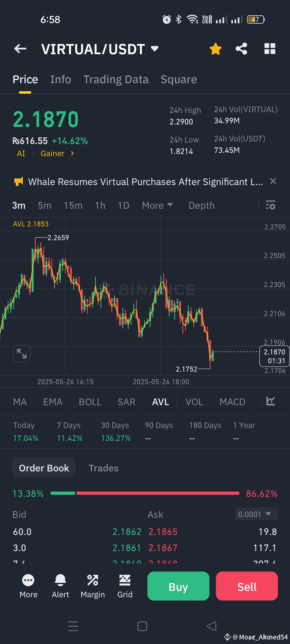Open the megaphone announcement icon
Image resolution: width=290 pixels, height=644 pixels.
click(x=19, y=181)
